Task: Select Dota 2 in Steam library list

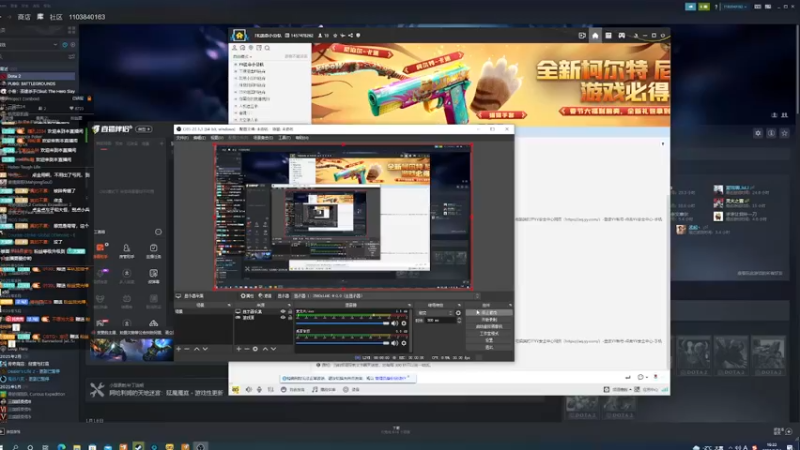Action: tap(38, 76)
